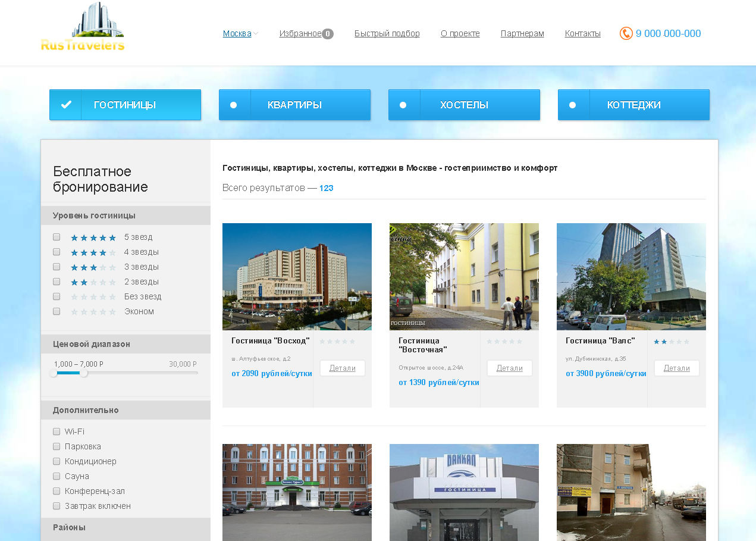Click the Избранное counter badge
Viewport: 756px width, 541px height.
[327, 34]
